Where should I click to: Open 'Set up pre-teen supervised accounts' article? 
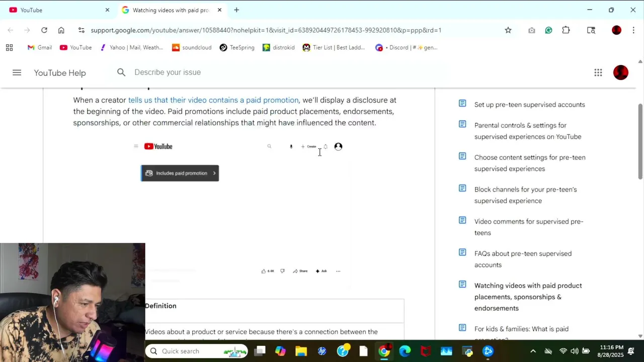click(x=530, y=105)
